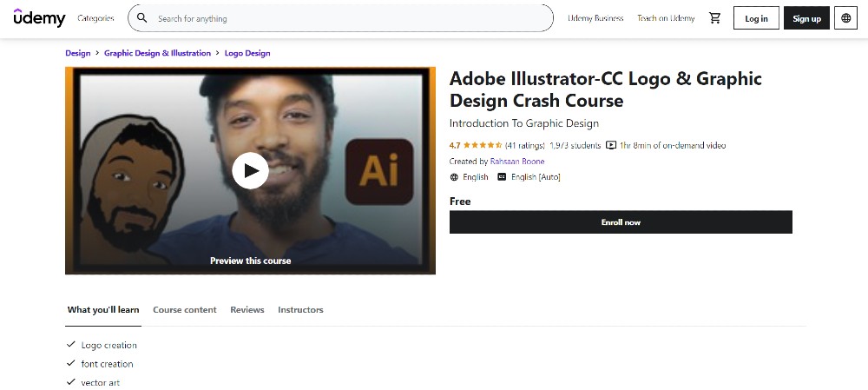Click the chevron after Design breadcrumb

click(x=97, y=53)
